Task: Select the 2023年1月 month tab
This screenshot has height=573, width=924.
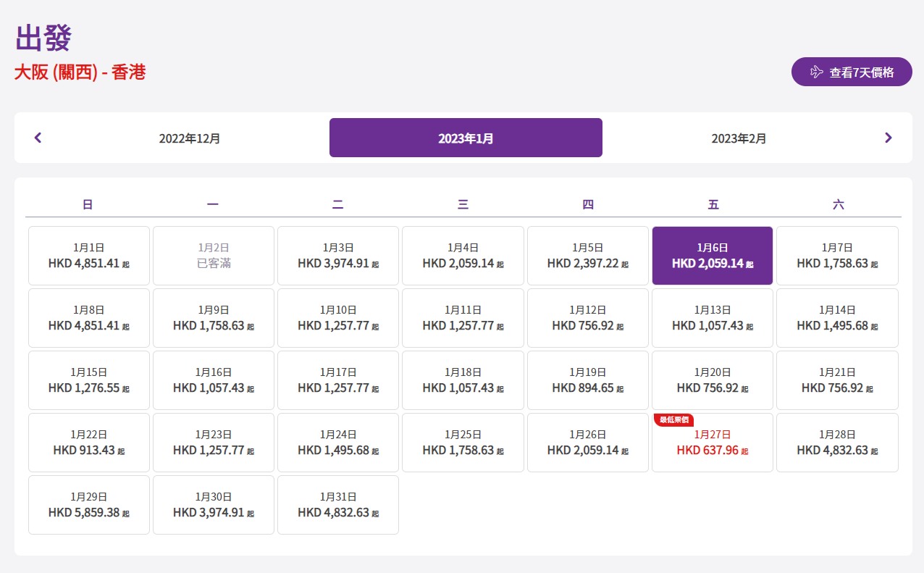Action: 466,138
